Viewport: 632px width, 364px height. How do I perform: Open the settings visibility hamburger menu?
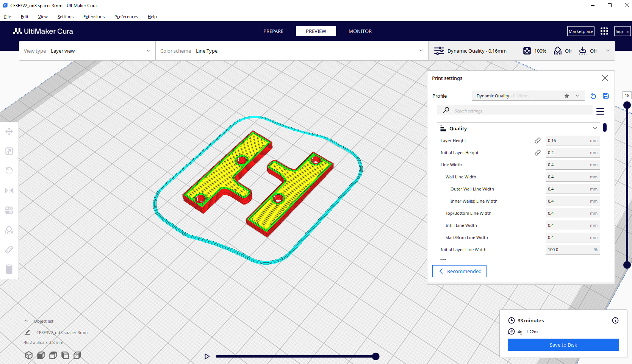click(x=600, y=111)
